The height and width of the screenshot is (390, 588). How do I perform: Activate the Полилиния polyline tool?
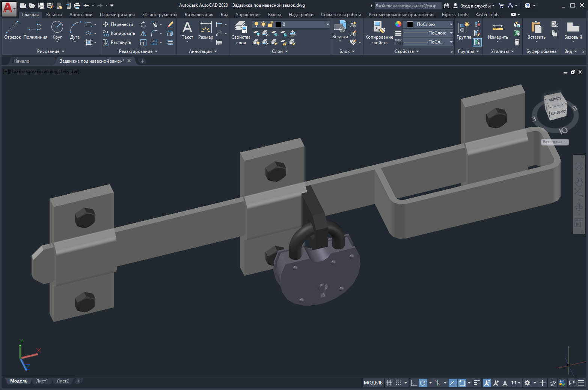(35, 30)
